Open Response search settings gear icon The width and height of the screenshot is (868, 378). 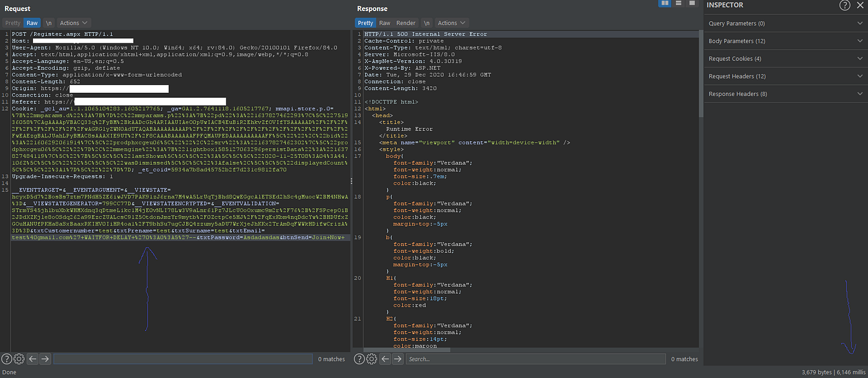point(371,359)
